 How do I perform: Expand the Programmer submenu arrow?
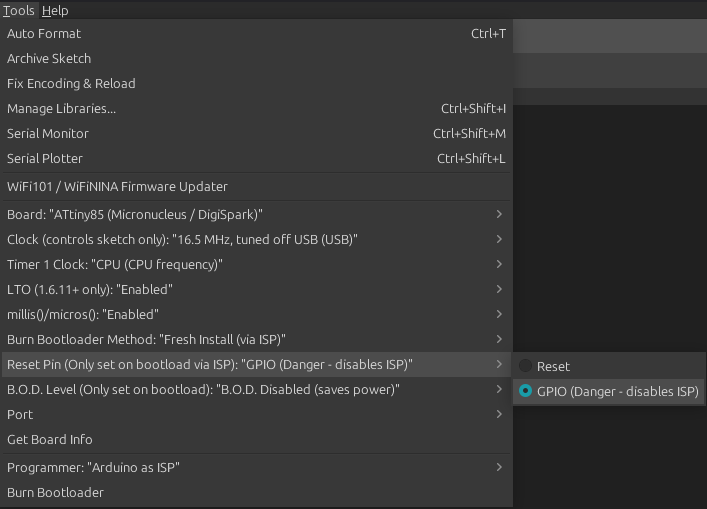(x=499, y=467)
